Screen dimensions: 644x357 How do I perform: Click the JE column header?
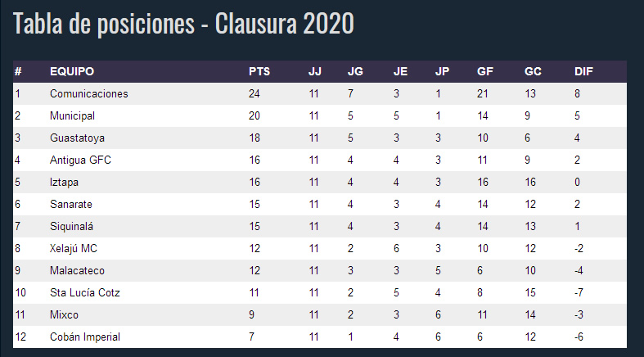click(x=400, y=71)
